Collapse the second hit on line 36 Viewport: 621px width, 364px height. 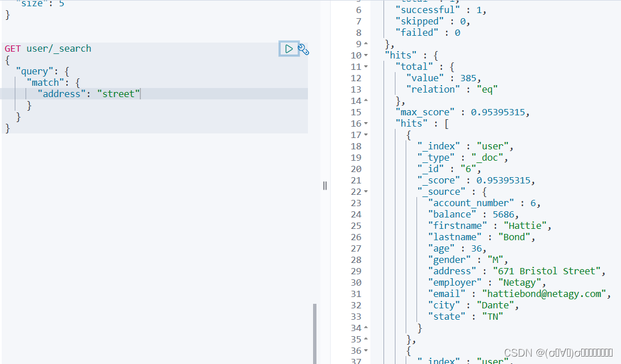(x=366, y=350)
